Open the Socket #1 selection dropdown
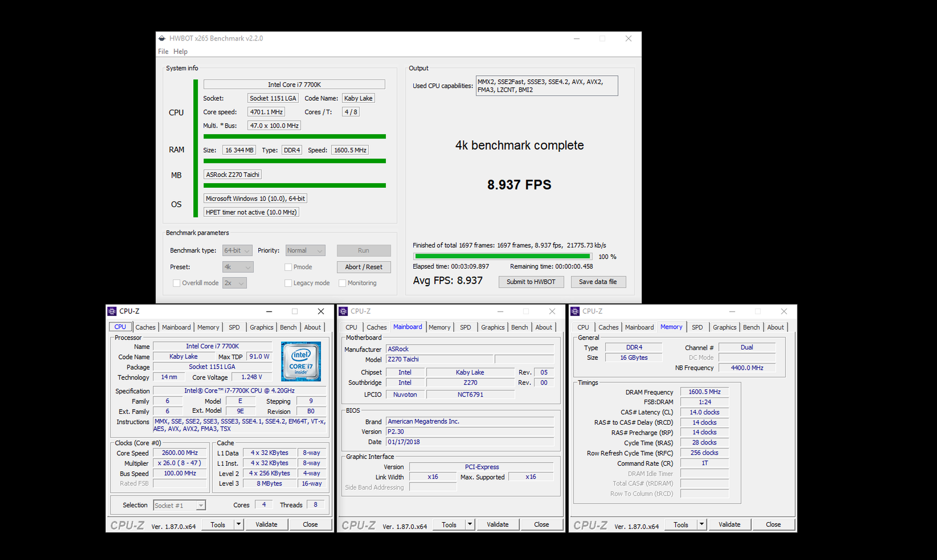 pyautogui.click(x=179, y=506)
